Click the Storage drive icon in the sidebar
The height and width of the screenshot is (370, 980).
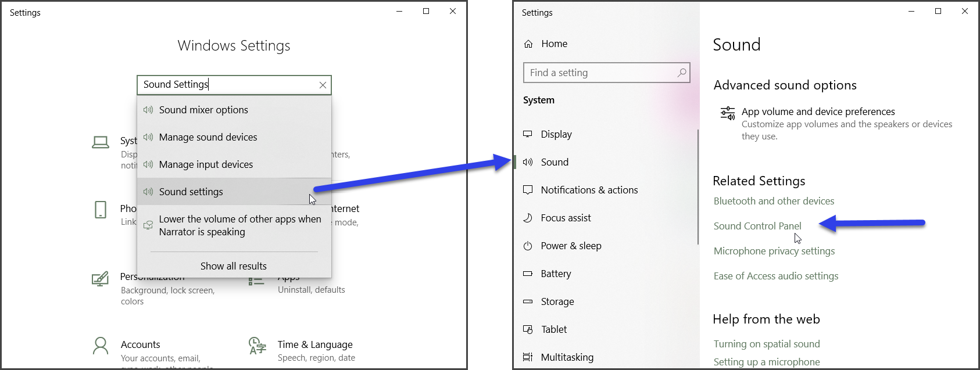coord(528,301)
